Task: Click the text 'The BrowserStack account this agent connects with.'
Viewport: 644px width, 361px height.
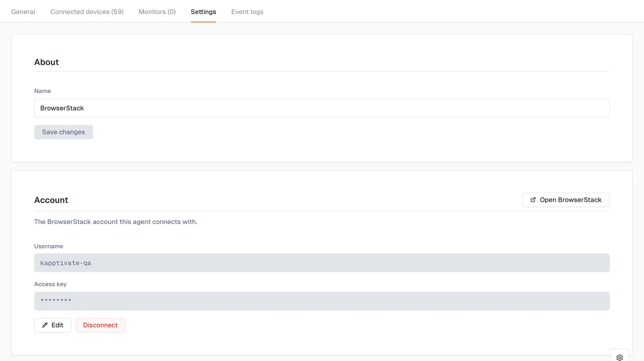Action: pos(116,222)
